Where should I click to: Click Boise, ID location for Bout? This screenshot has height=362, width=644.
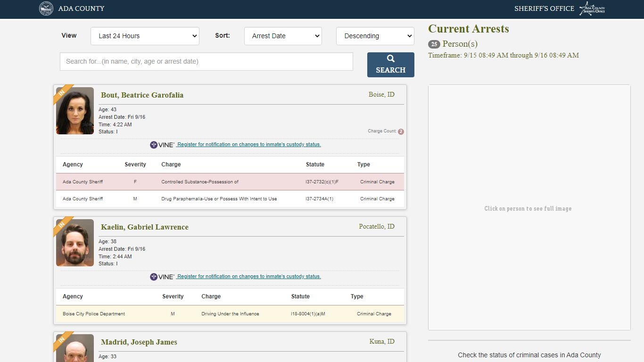click(381, 95)
